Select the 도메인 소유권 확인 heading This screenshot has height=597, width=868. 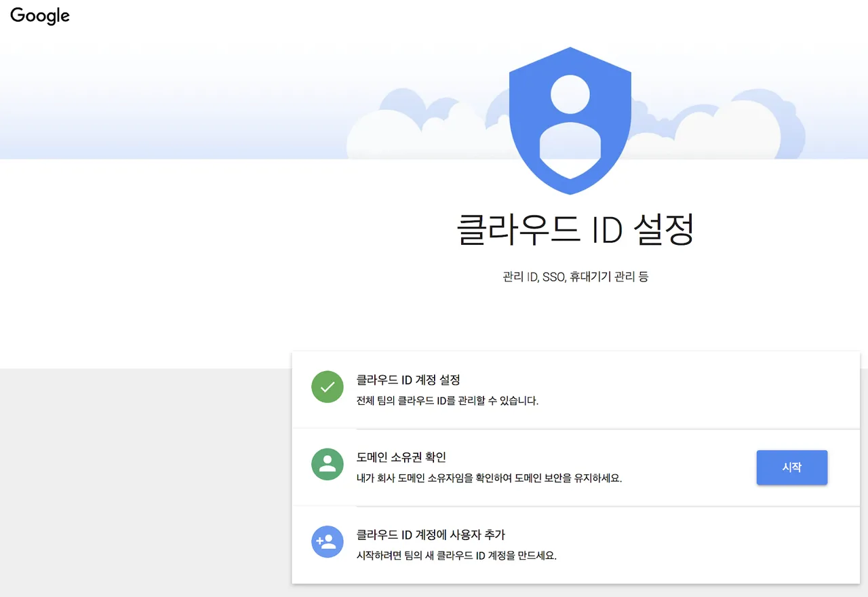(401, 457)
